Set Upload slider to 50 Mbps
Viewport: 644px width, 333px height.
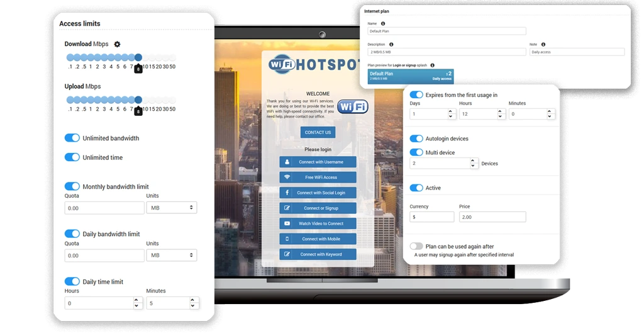click(x=172, y=99)
